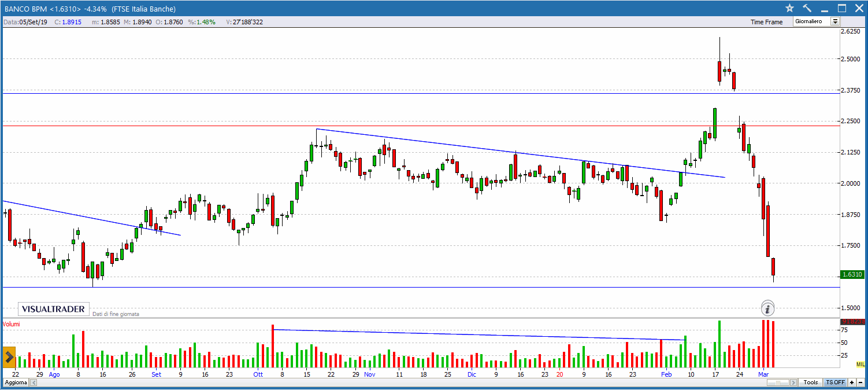Open the chart info icon
Image resolution: width=868 pixels, height=390 pixels.
(767, 308)
